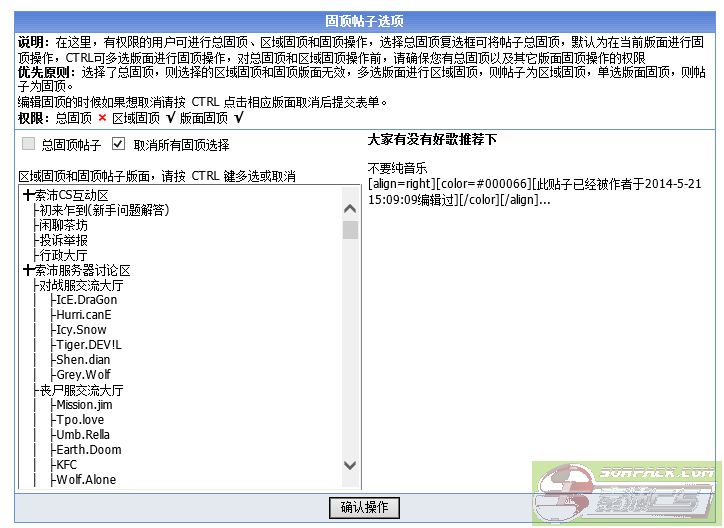Viewport: 724px width, 528px height.
Task: Select the Wolf.Alone server board
Action: [86, 480]
